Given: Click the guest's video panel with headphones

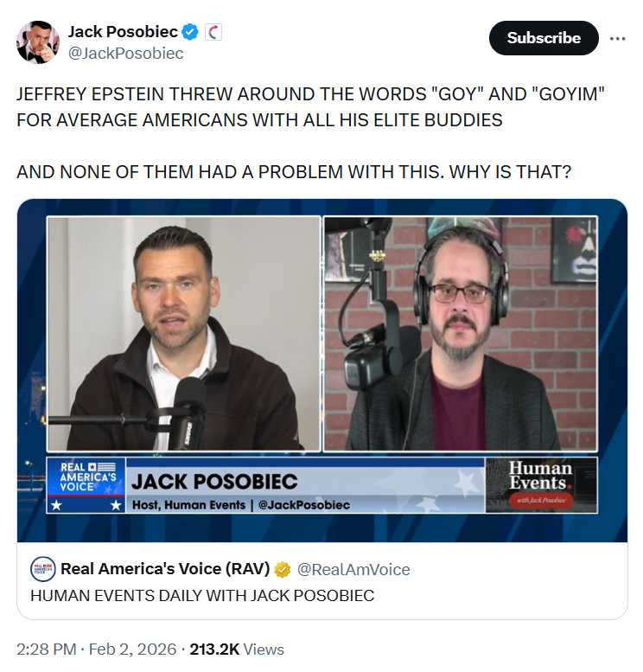Looking at the screenshot, I should pos(461,334).
